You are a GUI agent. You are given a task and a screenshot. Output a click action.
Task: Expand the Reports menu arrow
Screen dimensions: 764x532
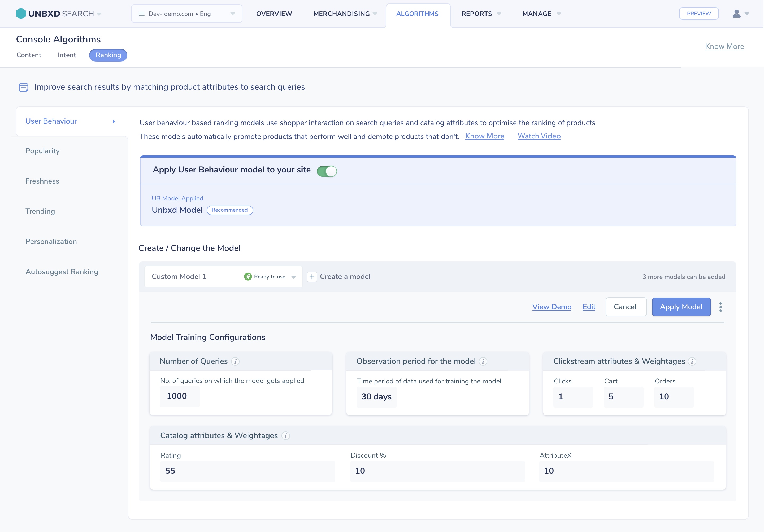tap(499, 14)
